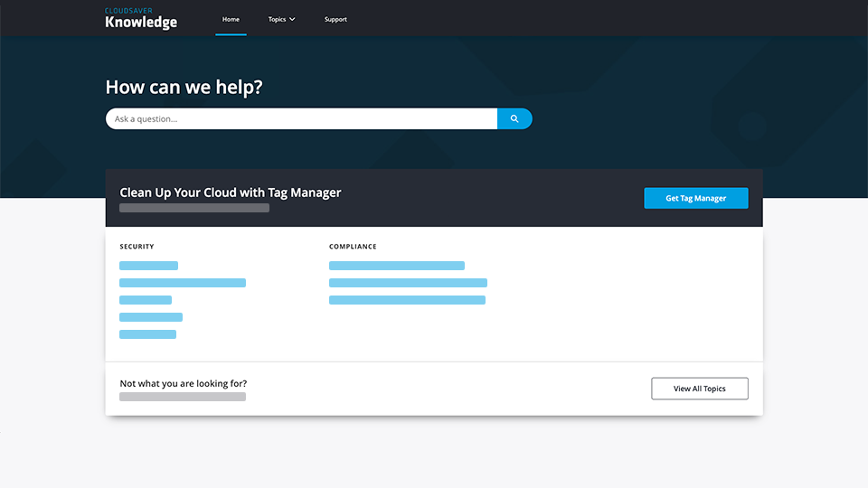Click the Cloudsaver Knowledge logo
868x488 pixels.
pyautogui.click(x=141, y=19)
